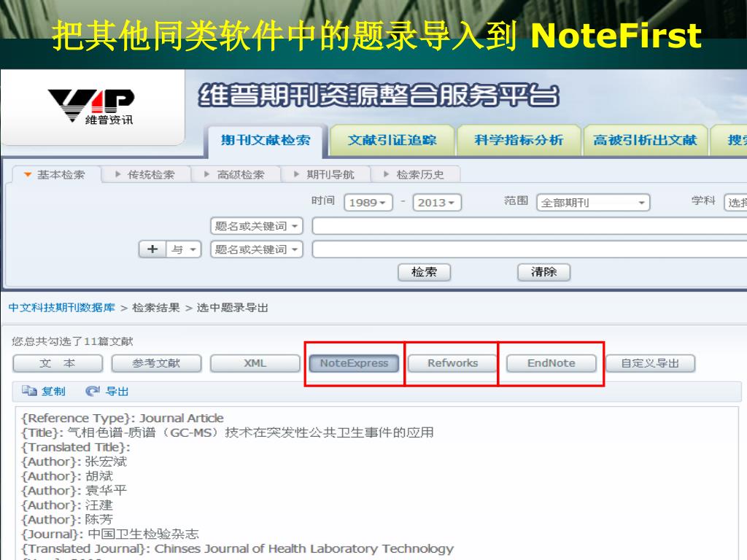This screenshot has width=747, height=560.
Task: Open the 期刊文献检索 tab
Action: point(266,140)
